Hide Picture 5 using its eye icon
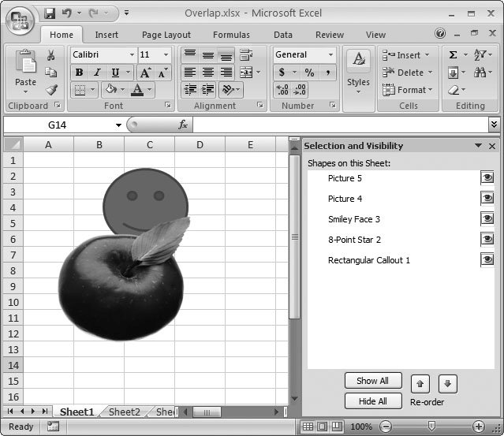The height and width of the screenshot is (436, 504). [x=487, y=178]
